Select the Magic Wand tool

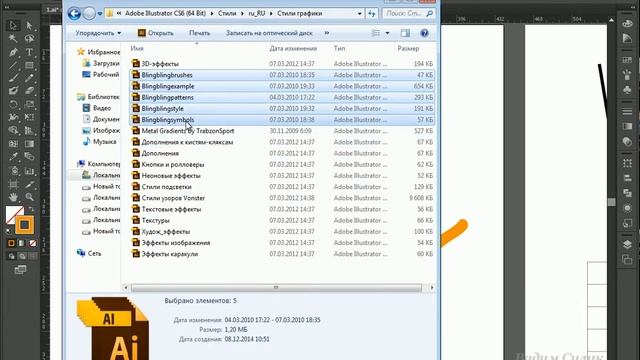tap(13, 39)
